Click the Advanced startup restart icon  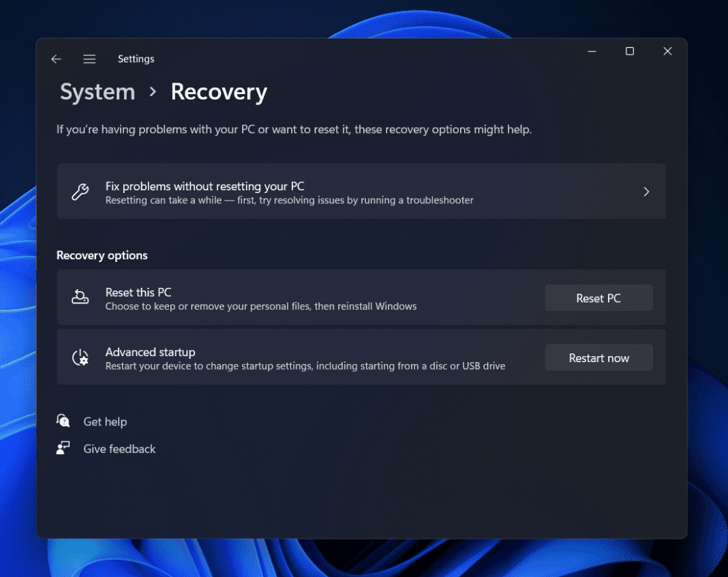point(80,357)
